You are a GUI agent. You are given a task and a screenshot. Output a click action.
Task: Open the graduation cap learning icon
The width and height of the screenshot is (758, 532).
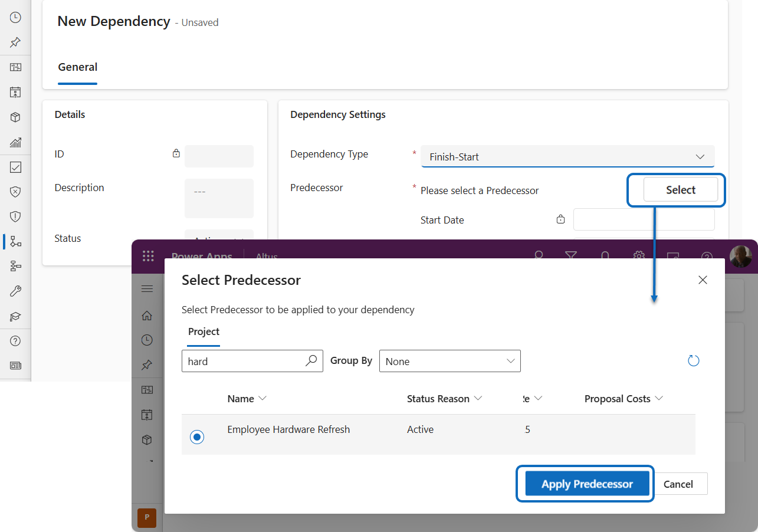(x=15, y=317)
